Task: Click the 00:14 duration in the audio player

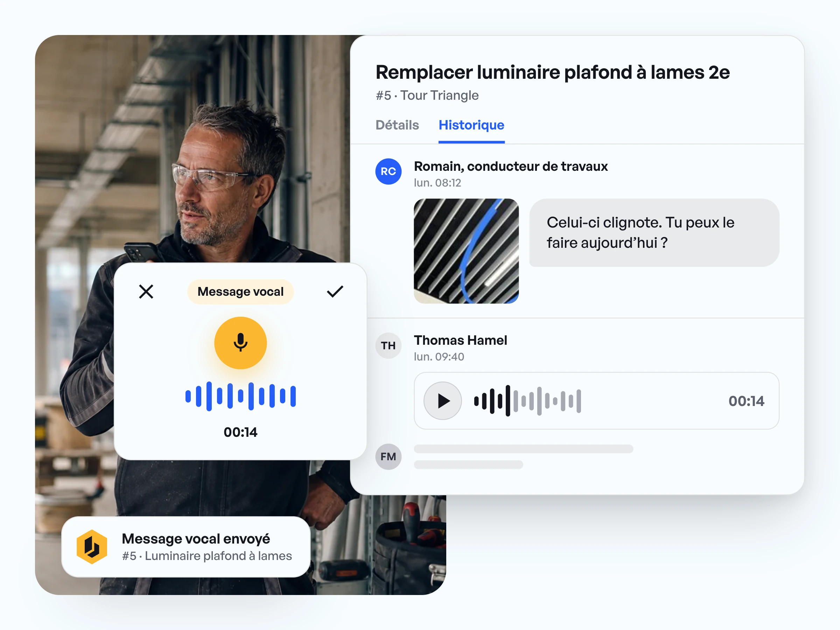Action: [746, 401]
